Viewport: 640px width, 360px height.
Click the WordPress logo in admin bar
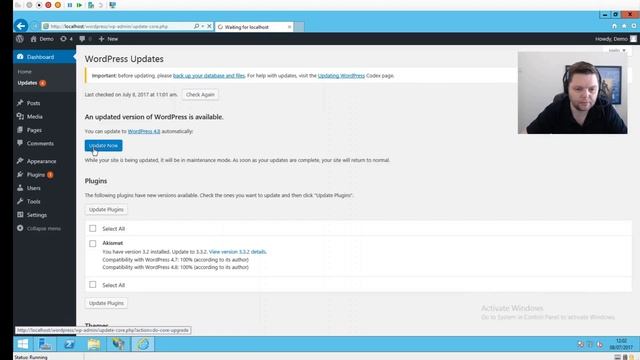pos(20,39)
